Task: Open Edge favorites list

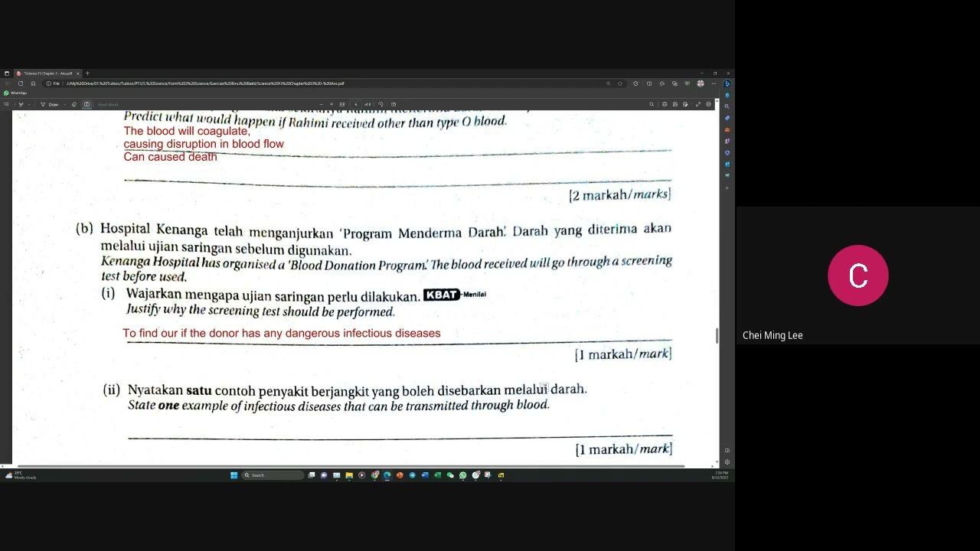Action: tap(662, 83)
